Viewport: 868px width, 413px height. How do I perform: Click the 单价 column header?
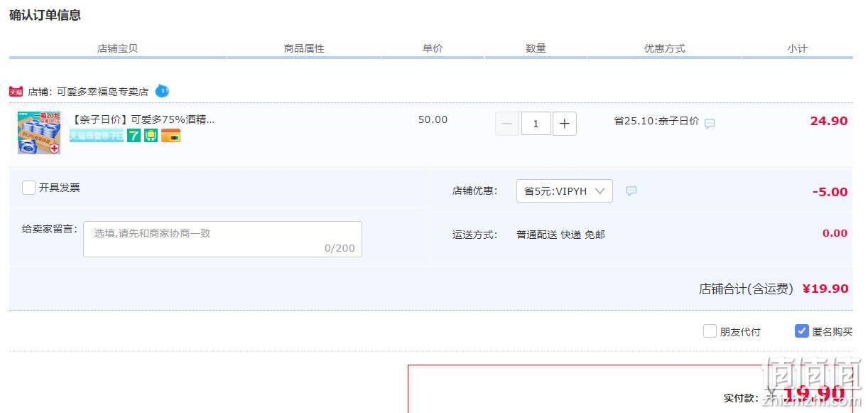point(433,48)
